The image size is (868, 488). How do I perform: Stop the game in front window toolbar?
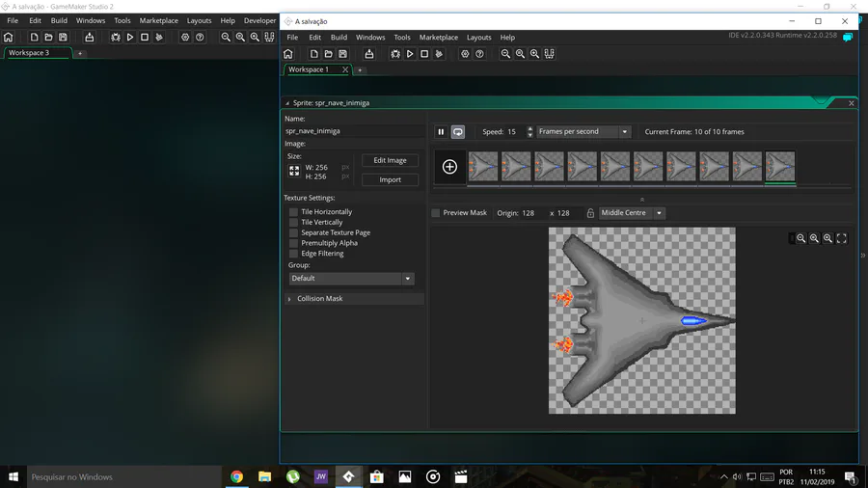pos(424,54)
